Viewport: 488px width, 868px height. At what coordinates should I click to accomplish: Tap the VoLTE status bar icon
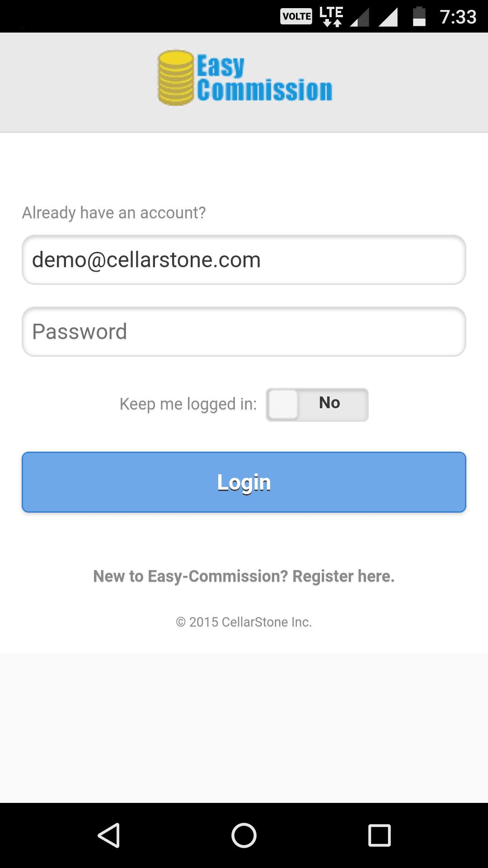pyautogui.click(x=296, y=17)
